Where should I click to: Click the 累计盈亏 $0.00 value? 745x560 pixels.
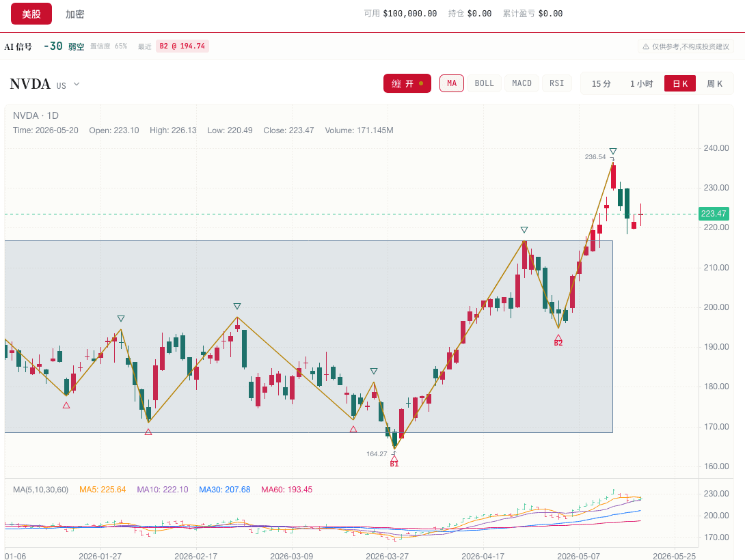[532, 14]
